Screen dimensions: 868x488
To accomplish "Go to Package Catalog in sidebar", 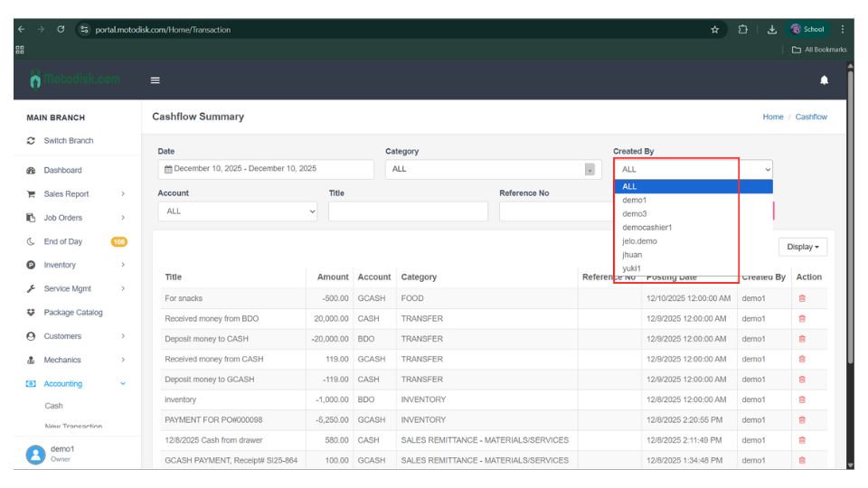I will click(72, 313).
